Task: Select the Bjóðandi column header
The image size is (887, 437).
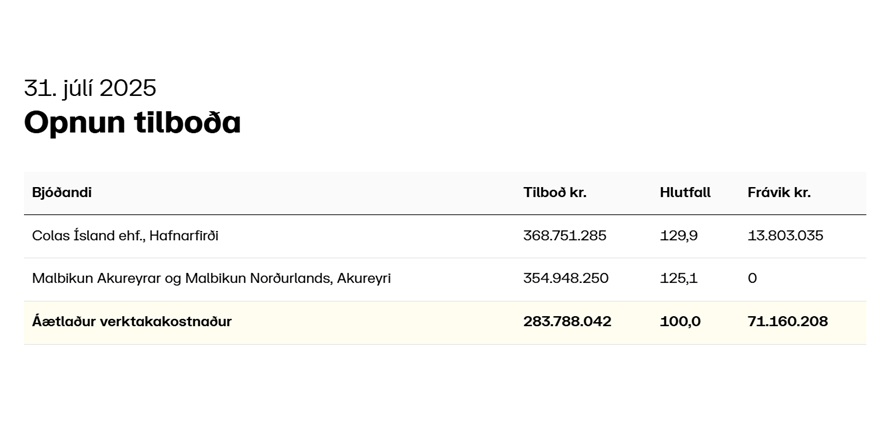Action: [x=62, y=192]
